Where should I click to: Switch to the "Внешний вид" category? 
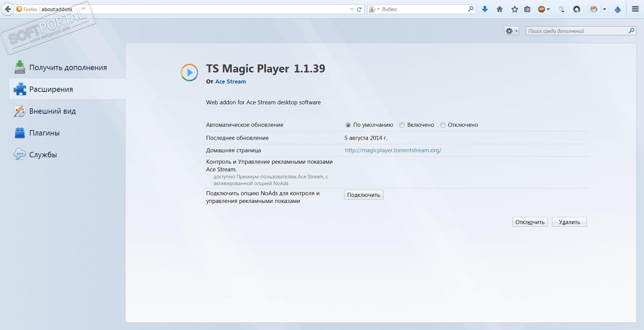67,111
